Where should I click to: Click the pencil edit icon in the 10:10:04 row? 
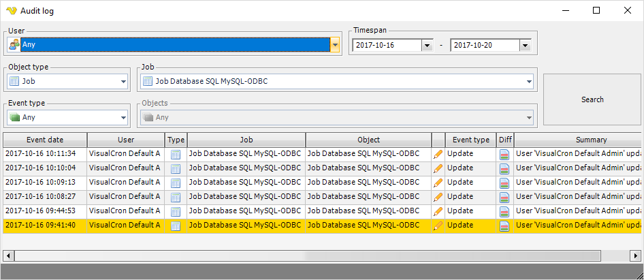[438, 168]
